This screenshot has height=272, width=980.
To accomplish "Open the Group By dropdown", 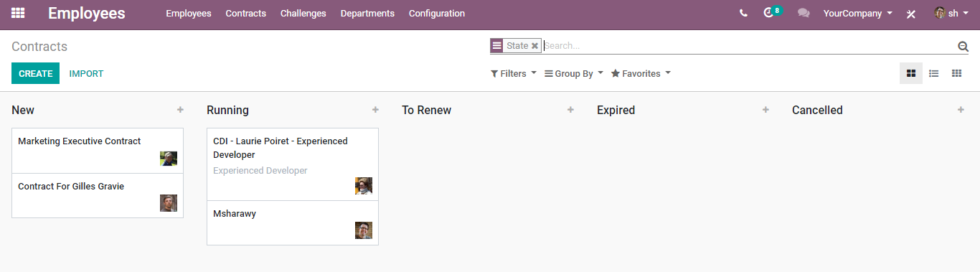I will point(574,73).
